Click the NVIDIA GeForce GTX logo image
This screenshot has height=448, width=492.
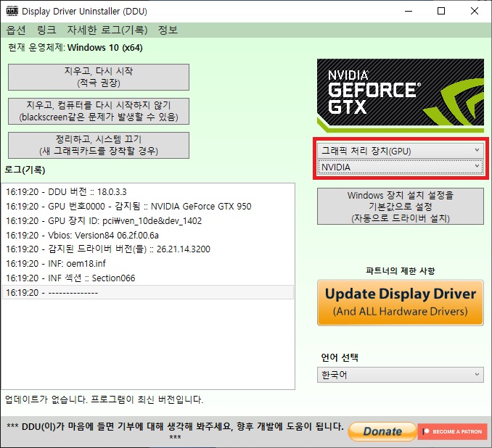401,95
